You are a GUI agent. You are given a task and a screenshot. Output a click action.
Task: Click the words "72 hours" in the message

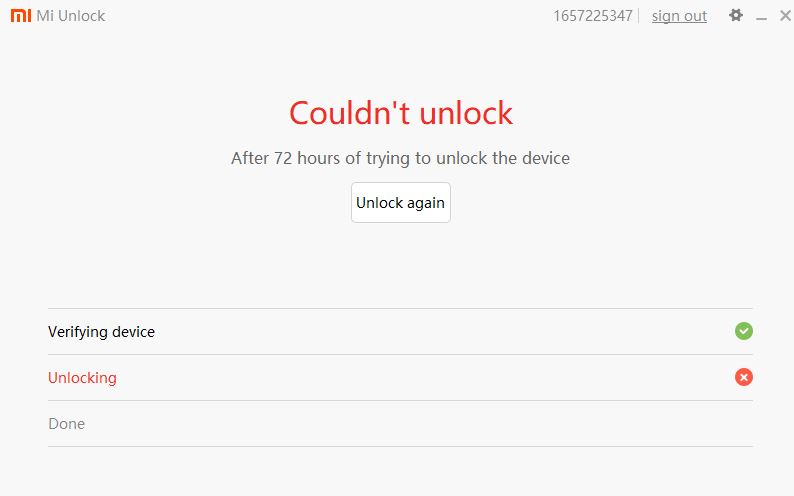click(x=307, y=158)
